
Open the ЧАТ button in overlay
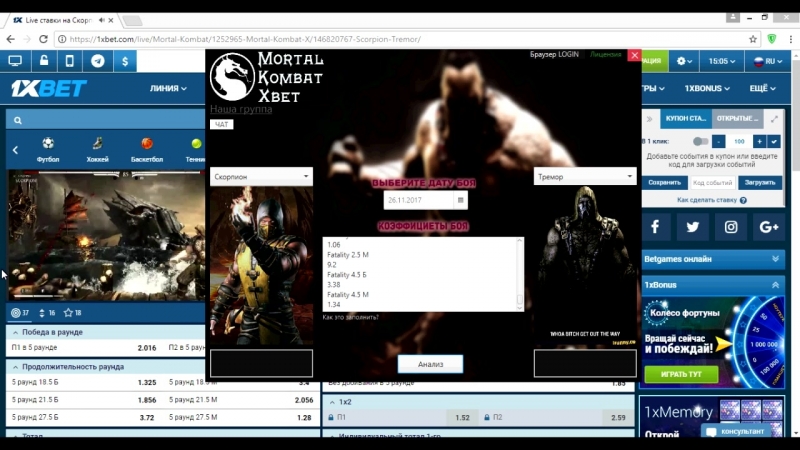(x=221, y=124)
